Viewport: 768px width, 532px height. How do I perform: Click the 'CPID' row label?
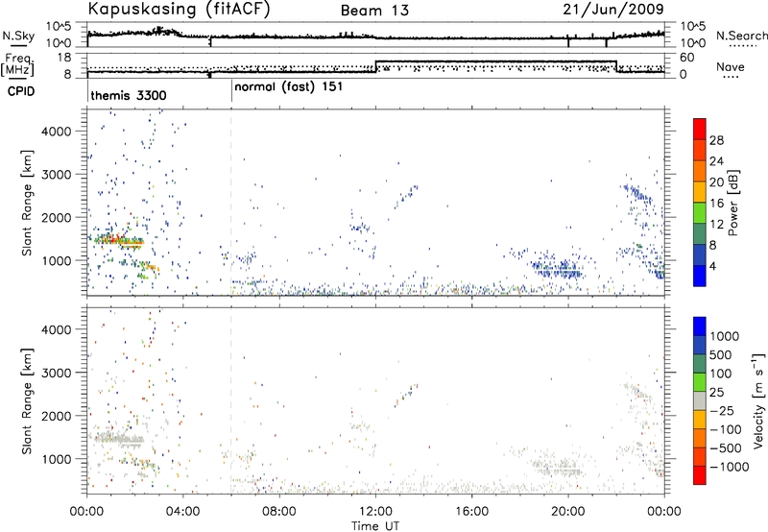(21, 91)
